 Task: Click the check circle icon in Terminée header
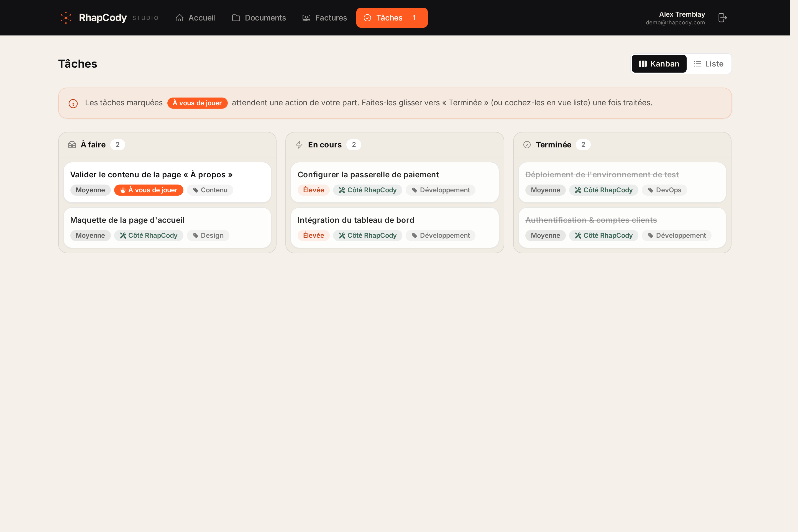click(527, 145)
